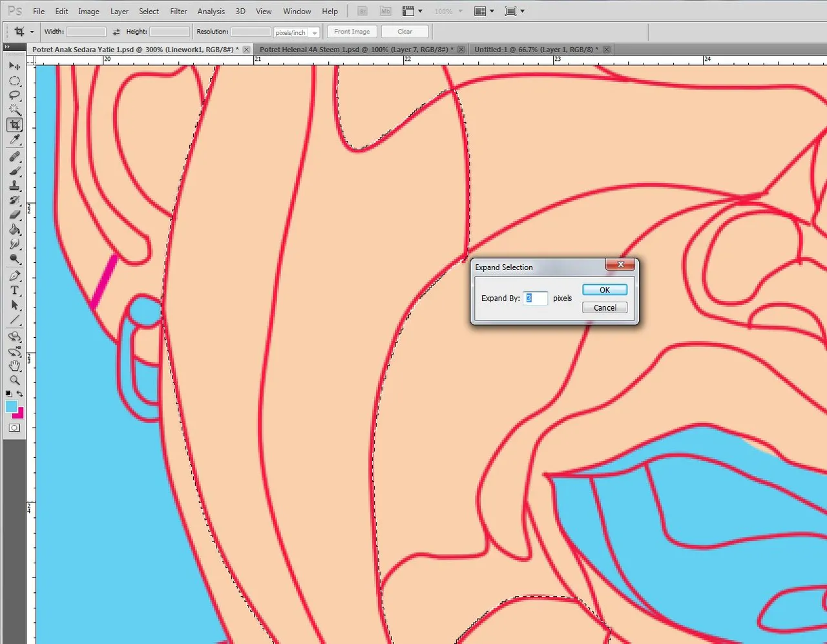Screen dimensions: 827x644
Task: Open the Help menu
Action: click(330, 11)
